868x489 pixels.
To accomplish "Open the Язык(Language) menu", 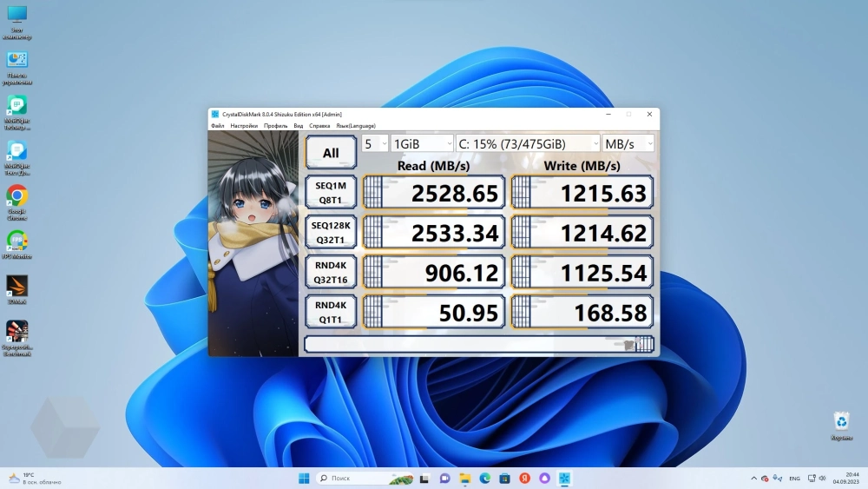I will [x=355, y=126].
